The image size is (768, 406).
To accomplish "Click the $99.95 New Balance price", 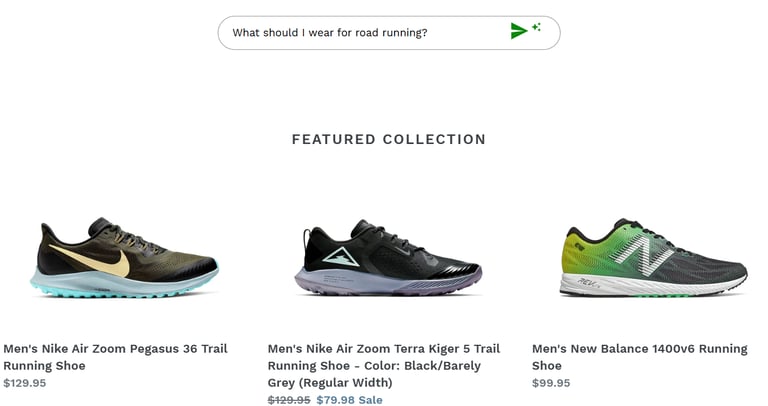I will [x=551, y=383].
